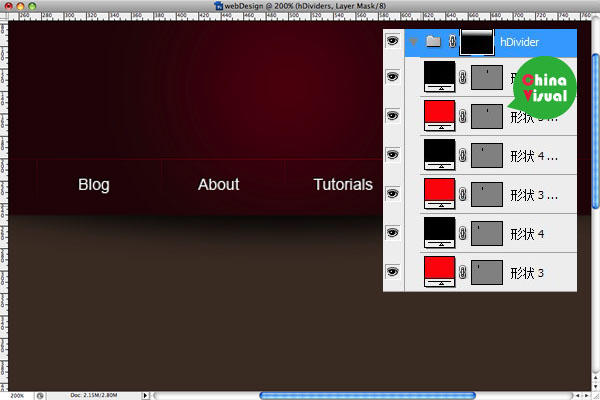Click the ChinaVisual logo badge

click(541, 87)
